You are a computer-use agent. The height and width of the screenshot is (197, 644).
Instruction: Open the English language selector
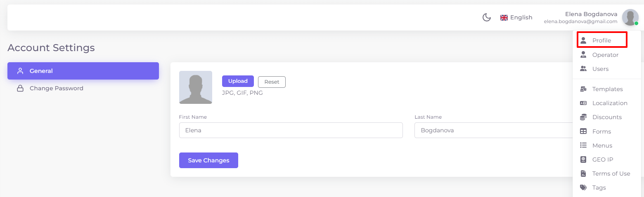click(x=516, y=17)
